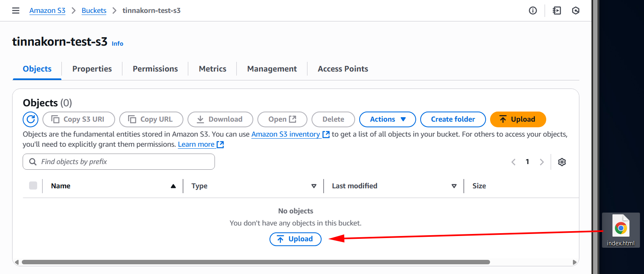Expand the Actions dropdown menu
This screenshot has height=274, width=644.
[387, 119]
